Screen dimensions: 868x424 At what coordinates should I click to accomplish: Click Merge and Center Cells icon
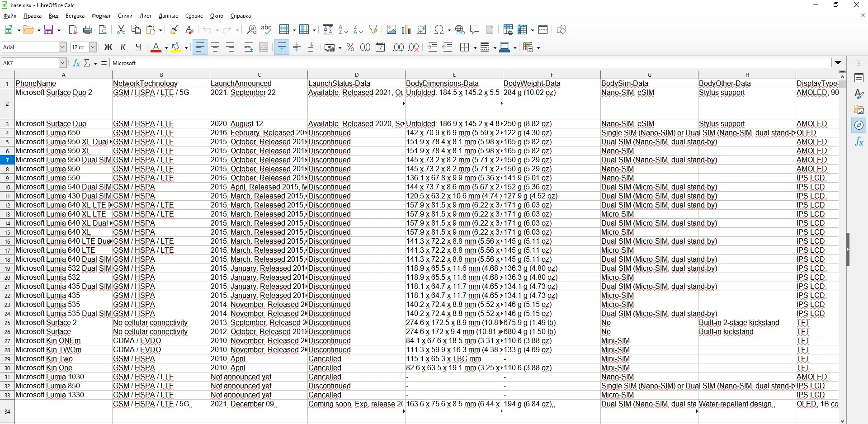[264, 47]
